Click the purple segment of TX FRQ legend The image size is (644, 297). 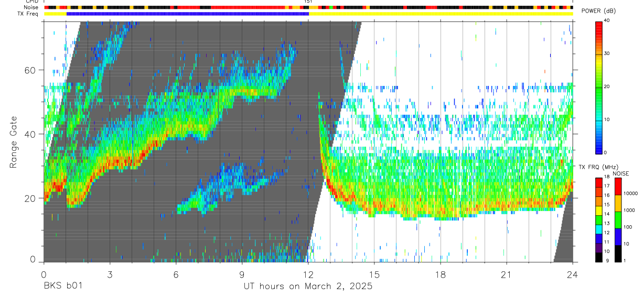click(x=599, y=248)
